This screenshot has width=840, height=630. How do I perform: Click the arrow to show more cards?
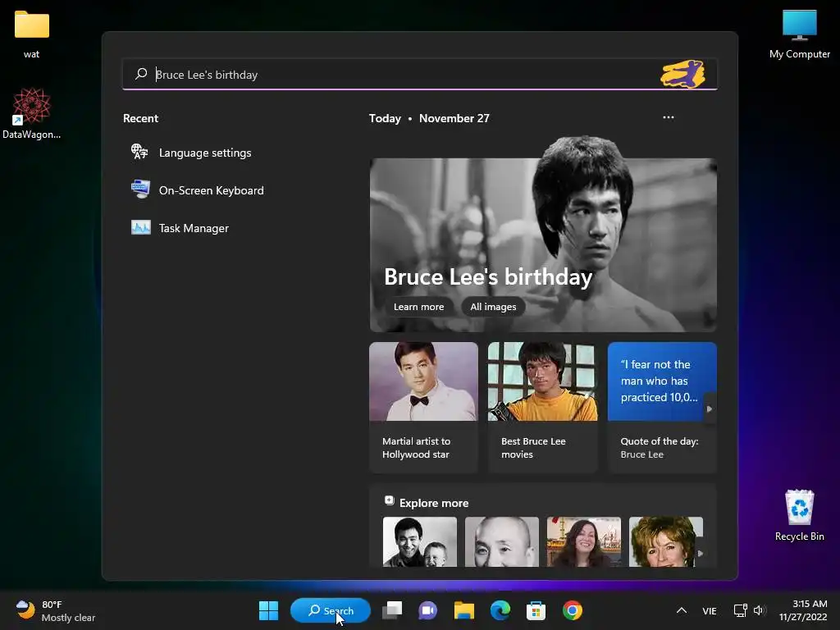click(710, 409)
